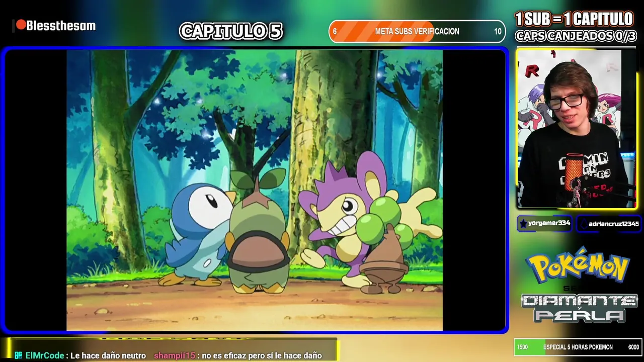Click the Blessthesam channel name
This screenshot has width=644, height=362.
coord(61,26)
